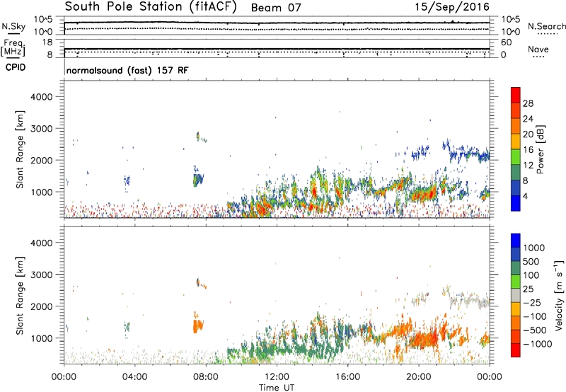Click the '12:00' time axis tick label

pyautogui.click(x=277, y=377)
